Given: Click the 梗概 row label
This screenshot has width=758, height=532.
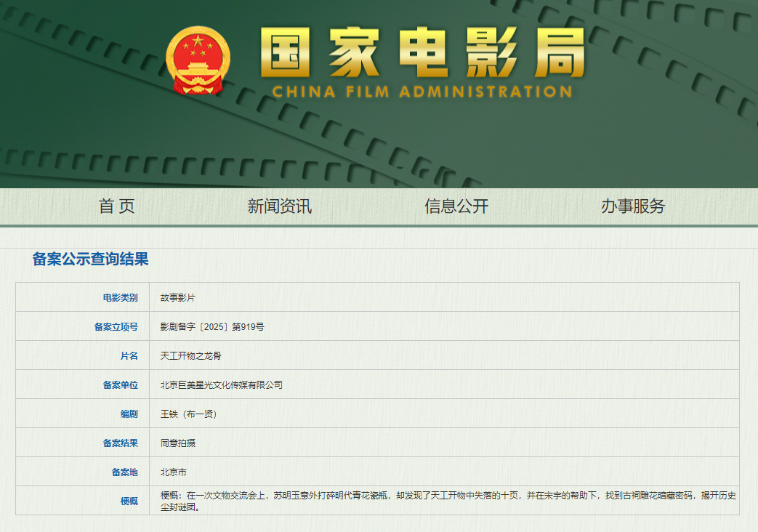Looking at the screenshot, I should coord(129,501).
